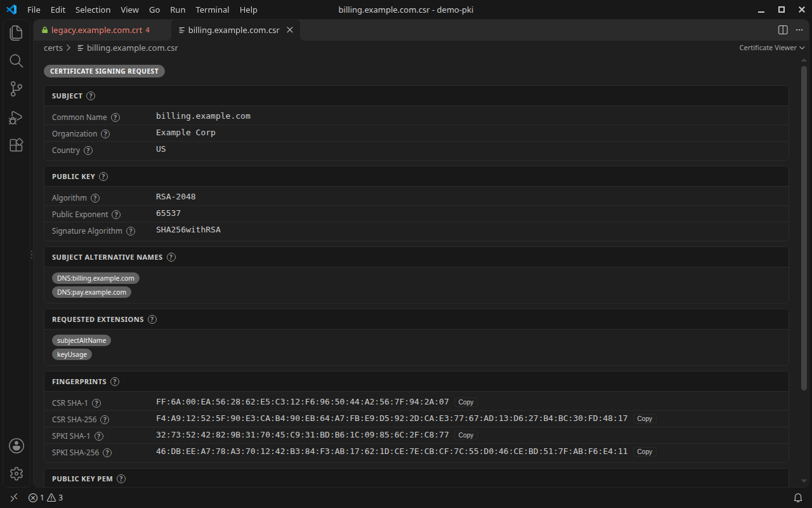The image size is (812, 508).
Task: Select the billing.example.com.csr tab
Action: (234, 30)
